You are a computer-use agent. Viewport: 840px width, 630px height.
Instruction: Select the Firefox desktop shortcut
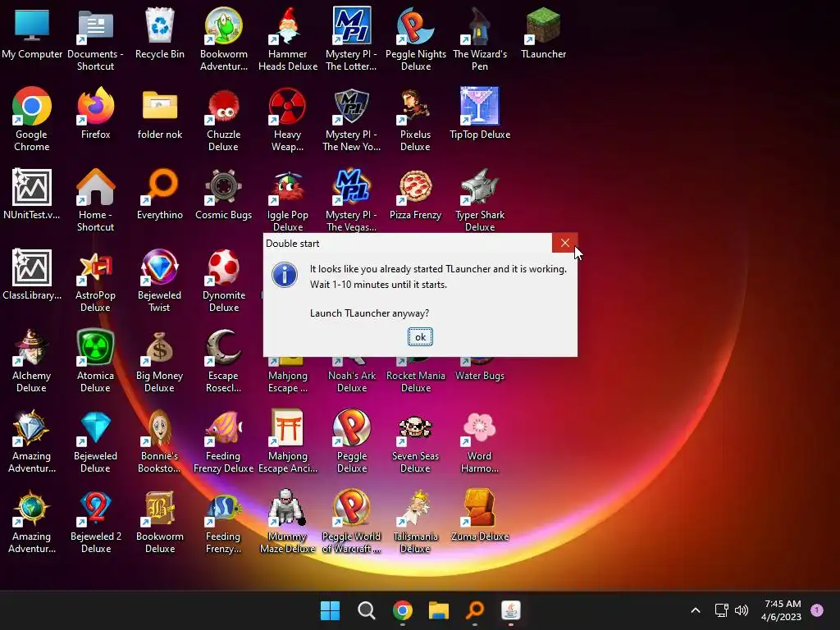pos(95,113)
